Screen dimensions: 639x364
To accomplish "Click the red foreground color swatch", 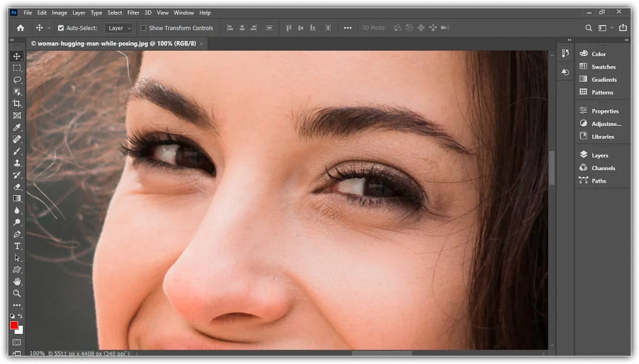I will 14,325.
